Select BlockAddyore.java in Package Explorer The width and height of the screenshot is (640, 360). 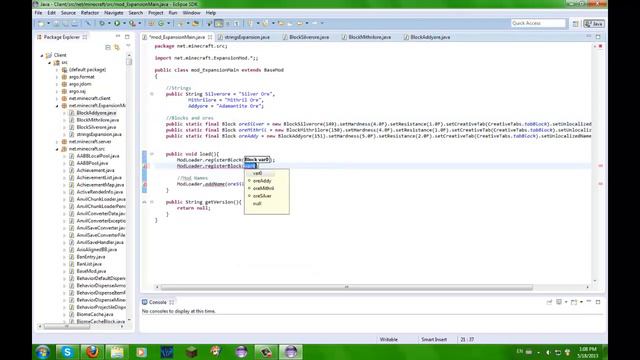pos(96,113)
